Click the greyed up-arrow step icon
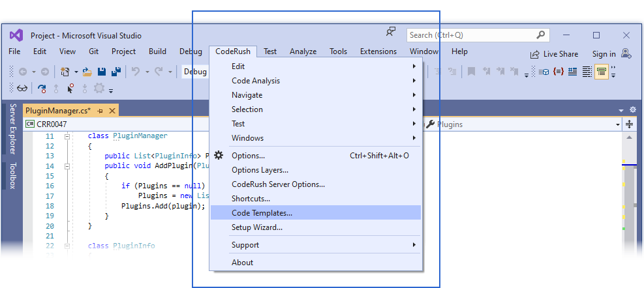This screenshot has width=644, height=288. coord(56,88)
